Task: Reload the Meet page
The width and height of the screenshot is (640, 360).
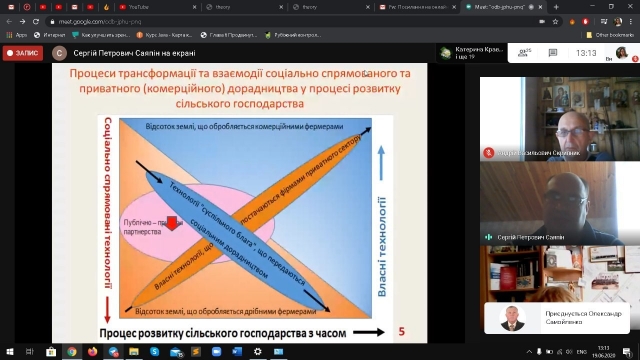Action: pos(36,22)
